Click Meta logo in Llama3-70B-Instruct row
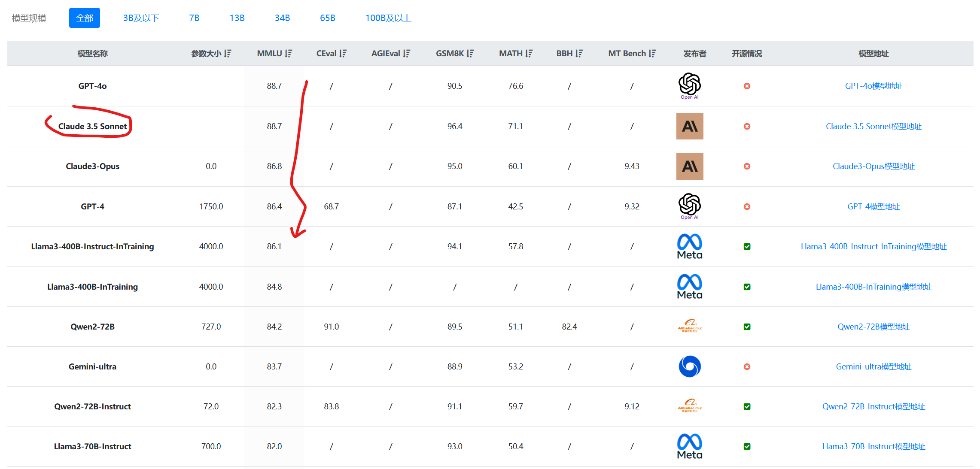 pyautogui.click(x=690, y=446)
